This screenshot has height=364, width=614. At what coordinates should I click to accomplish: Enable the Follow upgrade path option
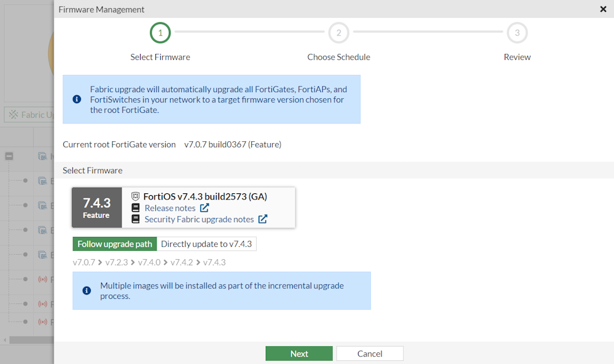114,244
